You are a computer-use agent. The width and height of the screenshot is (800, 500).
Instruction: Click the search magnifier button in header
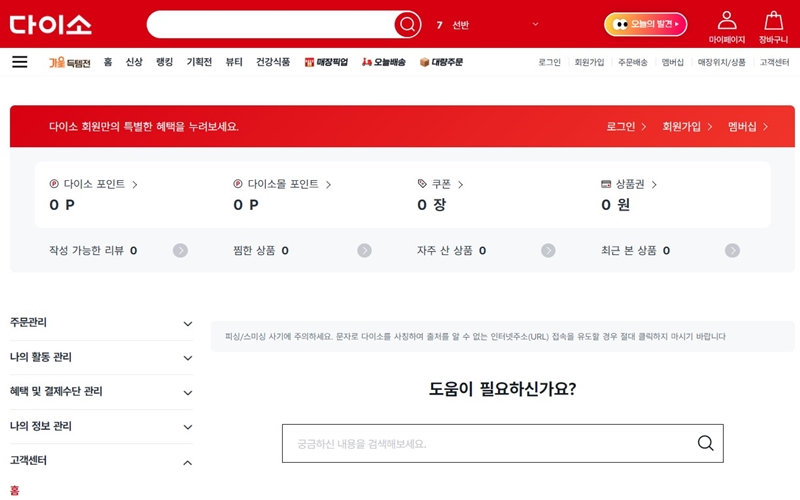pos(407,24)
